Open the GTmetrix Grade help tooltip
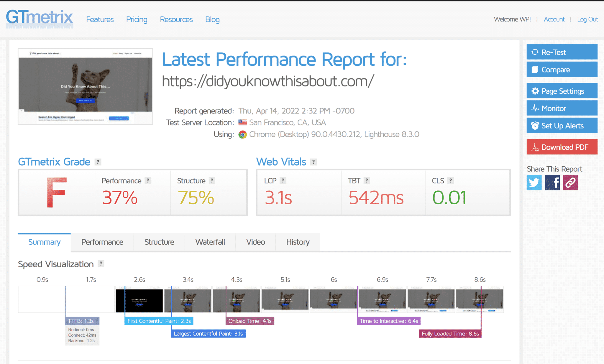This screenshot has height=364, width=604. click(x=97, y=162)
